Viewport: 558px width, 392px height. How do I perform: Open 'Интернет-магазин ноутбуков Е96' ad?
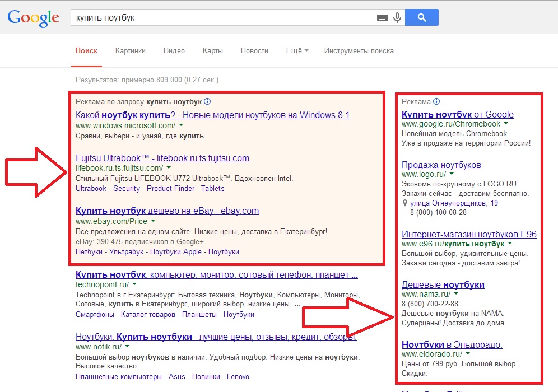pos(469,235)
